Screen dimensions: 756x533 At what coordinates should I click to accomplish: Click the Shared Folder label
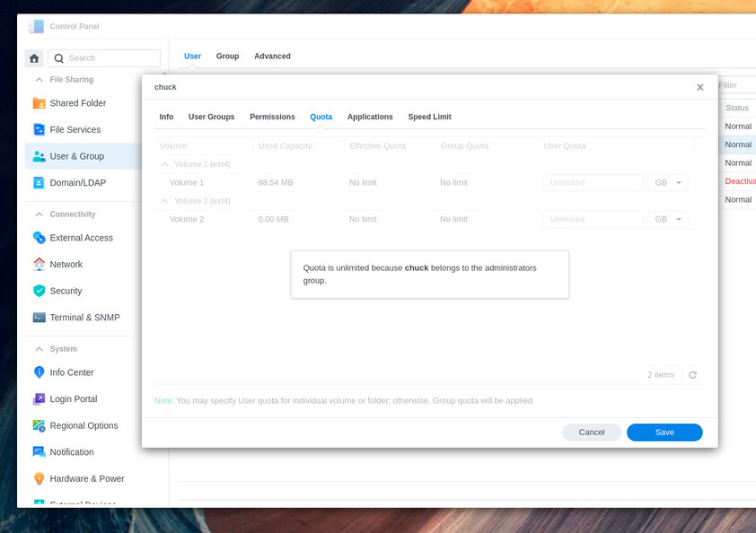(77, 103)
